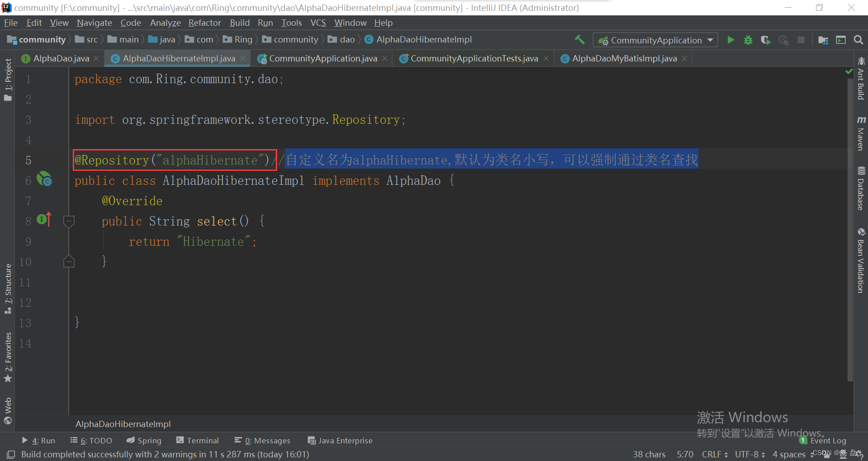Open Maven tool window

tap(861, 133)
